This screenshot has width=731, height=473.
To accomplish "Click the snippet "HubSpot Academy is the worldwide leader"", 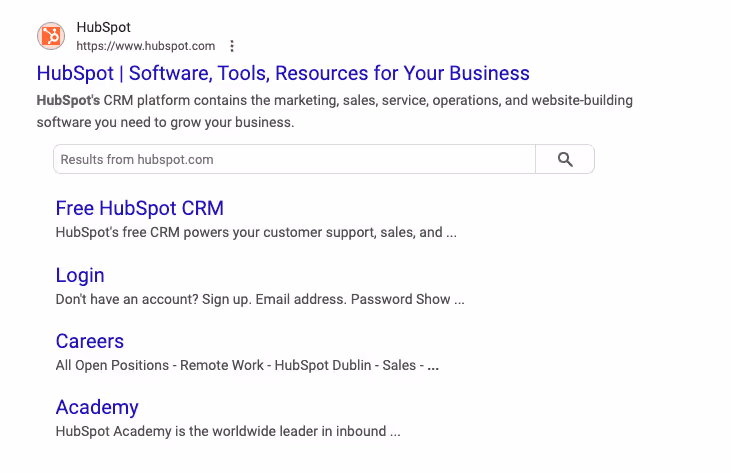I will click(228, 432).
